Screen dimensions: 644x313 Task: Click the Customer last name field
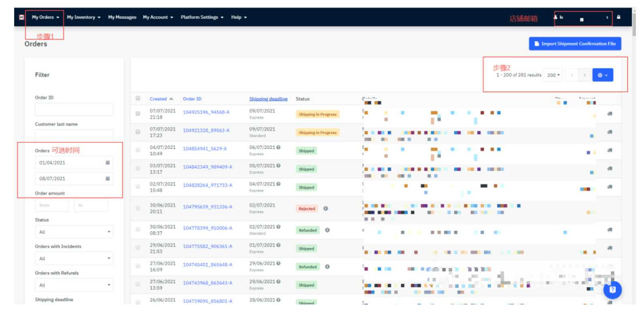tap(74, 135)
